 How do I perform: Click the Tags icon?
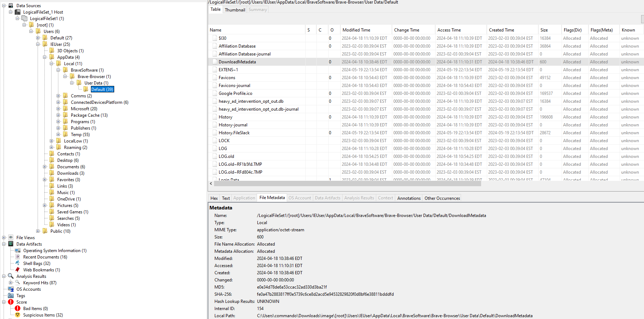pos(11,295)
